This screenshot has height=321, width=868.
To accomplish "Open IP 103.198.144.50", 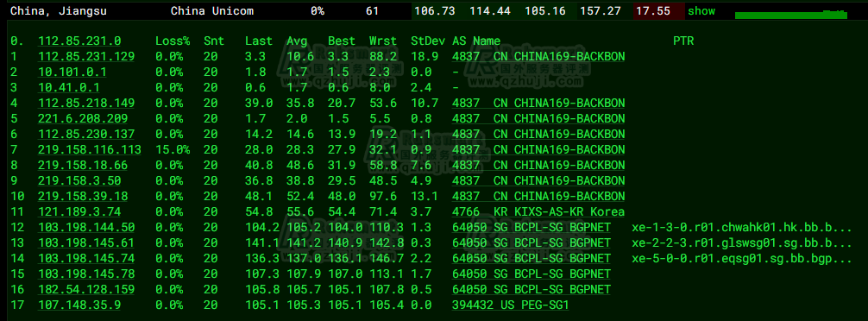I will point(86,227).
